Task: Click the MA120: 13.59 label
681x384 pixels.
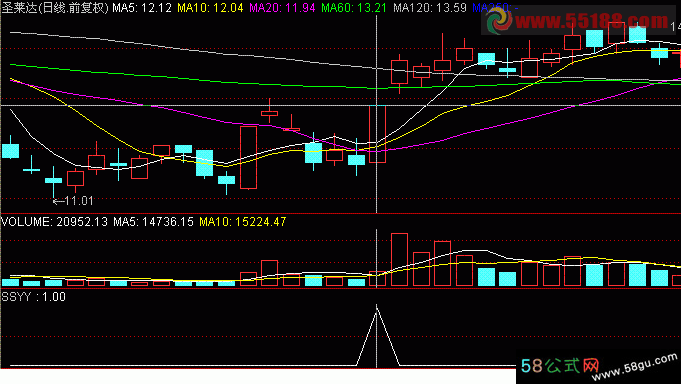Action: (430, 8)
